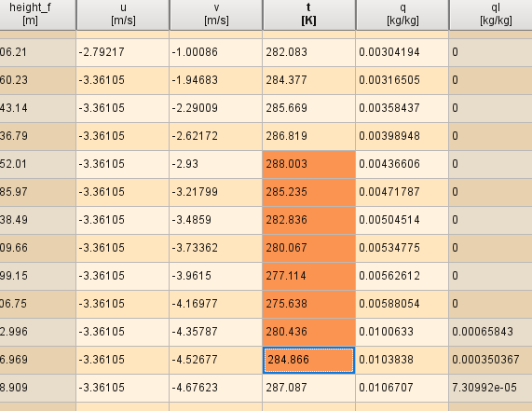
Task: Select the v [m/s] column header
Action: click(x=216, y=15)
